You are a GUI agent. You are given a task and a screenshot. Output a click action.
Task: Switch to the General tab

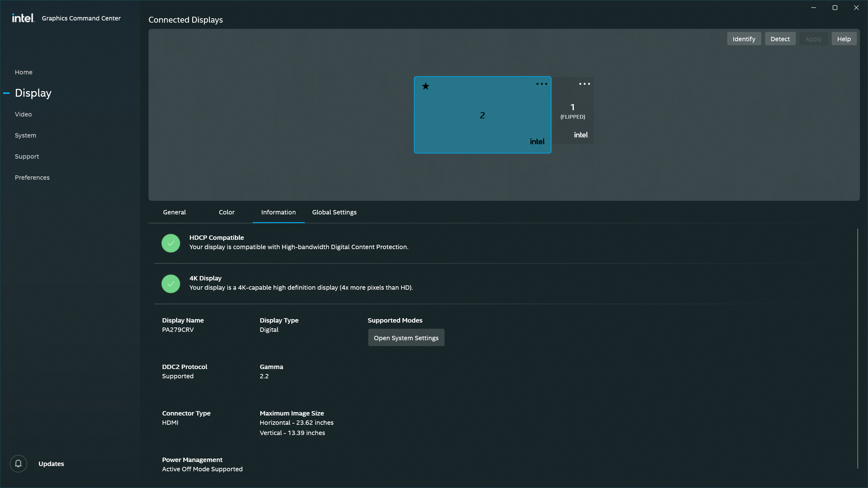click(174, 212)
